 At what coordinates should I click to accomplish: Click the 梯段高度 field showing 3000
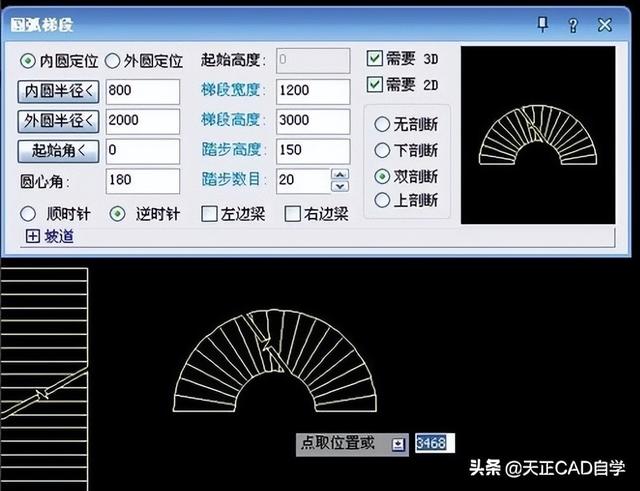tap(313, 121)
